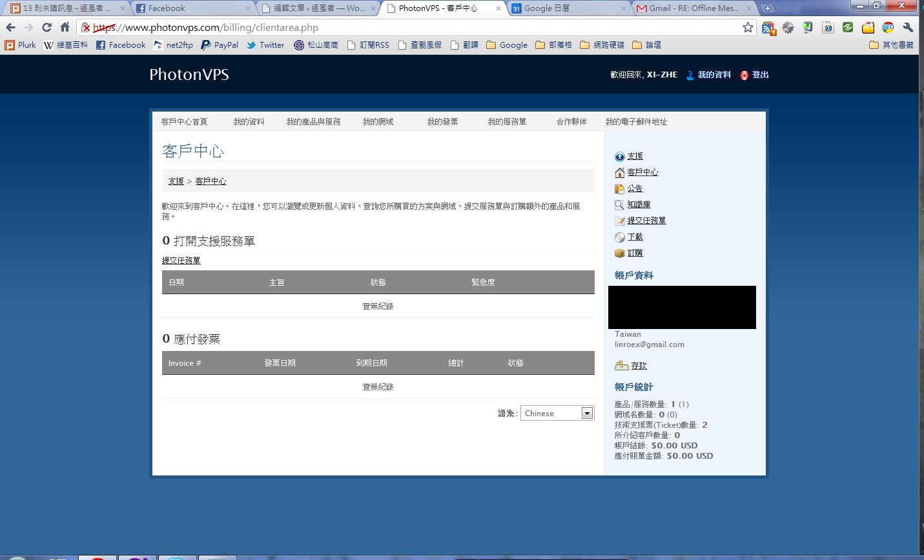The width and height of the screenshot is (924, 560).
Task: Switch to the Google 日曆 browser tab
Action: (568, 8)
